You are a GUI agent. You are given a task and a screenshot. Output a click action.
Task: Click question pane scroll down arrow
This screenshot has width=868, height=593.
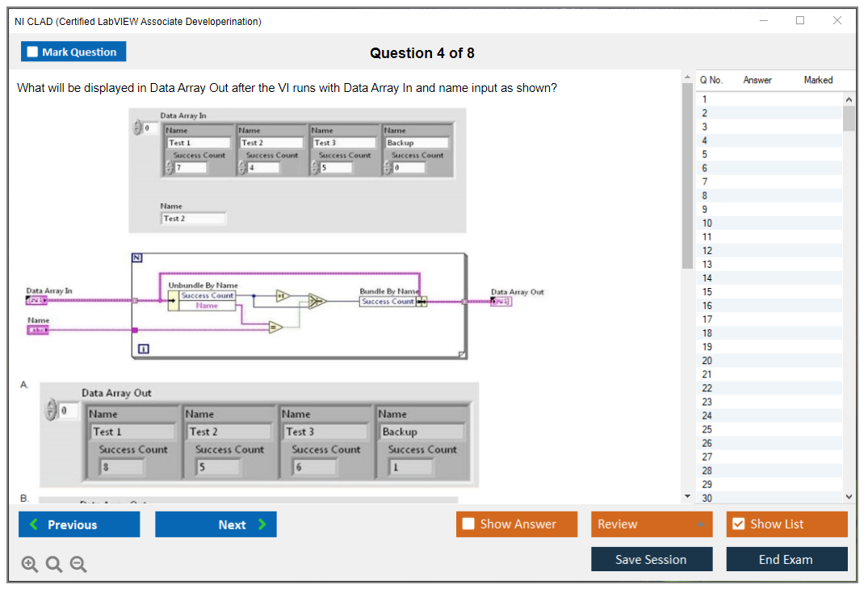[x=687, y=496]
